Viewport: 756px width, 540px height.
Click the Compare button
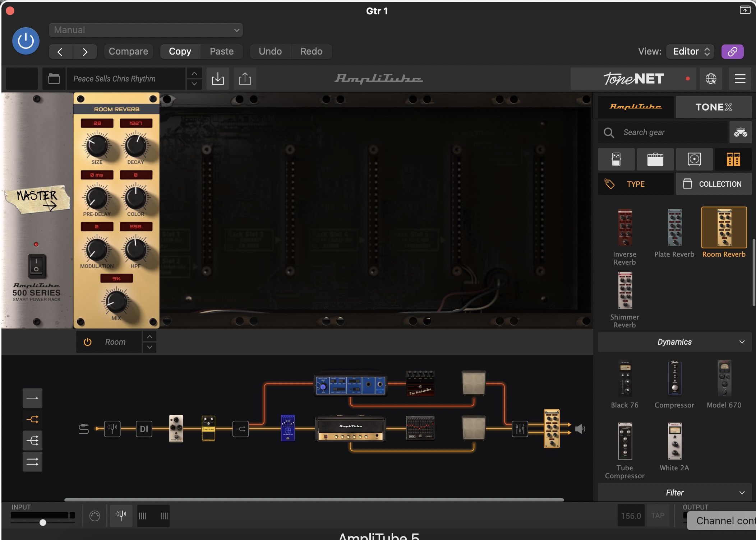coord(128,52)
